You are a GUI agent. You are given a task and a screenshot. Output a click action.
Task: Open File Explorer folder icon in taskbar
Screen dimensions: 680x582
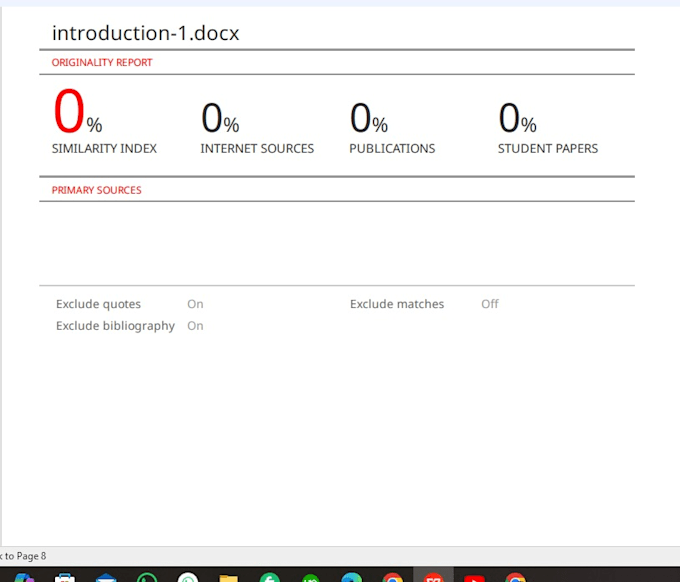[x=228, y=578]
